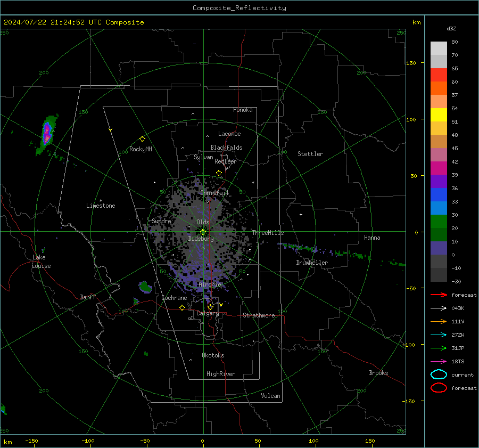The image size is (479, 448).
Task: Click the light grey 80 dBZ swatch
Action: [439, 48]
